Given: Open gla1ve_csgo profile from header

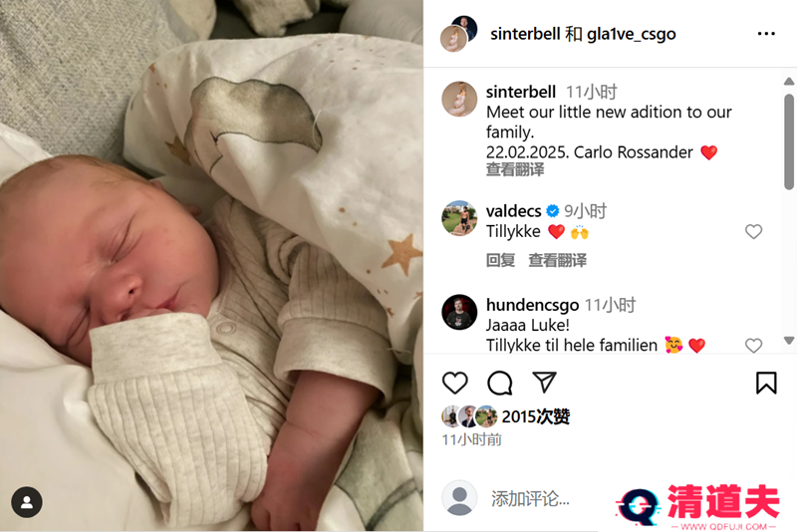Looking at the screenshot, I should tap(632, 34).
